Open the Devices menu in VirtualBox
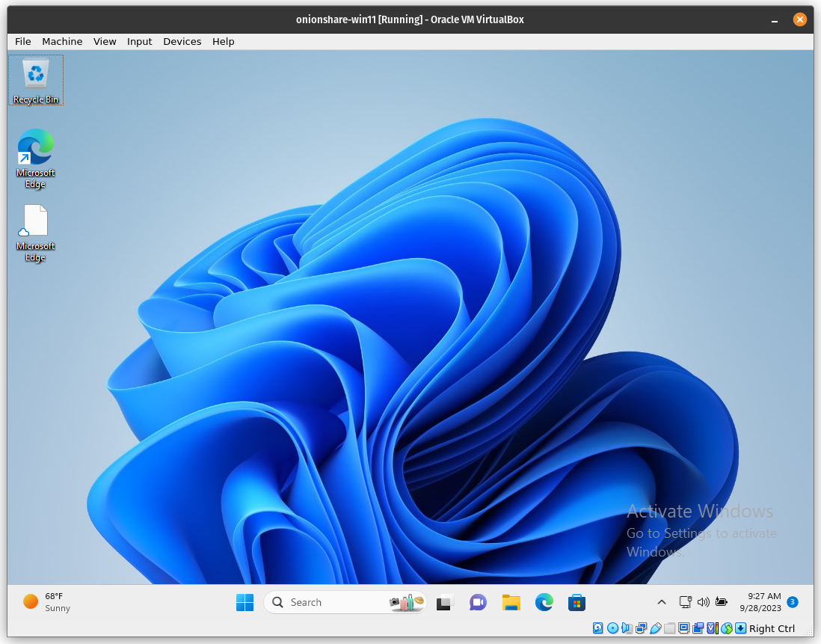Viewport: 821px width, 644px height. (182, 41)
